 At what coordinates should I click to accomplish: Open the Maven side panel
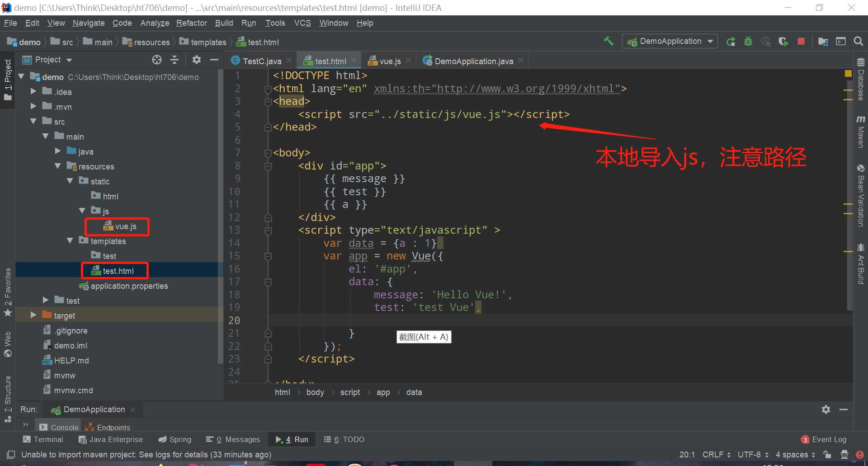coord(861,132)
